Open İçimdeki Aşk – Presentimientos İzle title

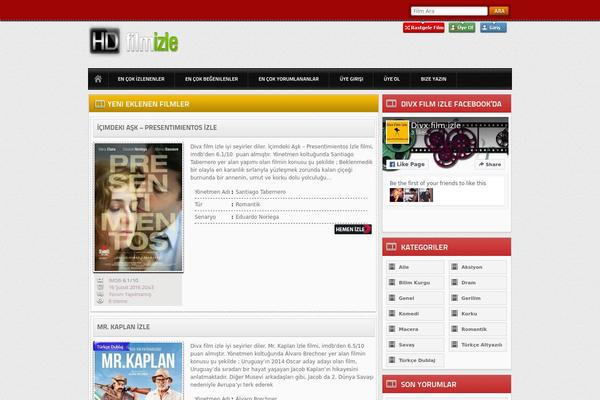pyautogui.click(x=157, y=127)
